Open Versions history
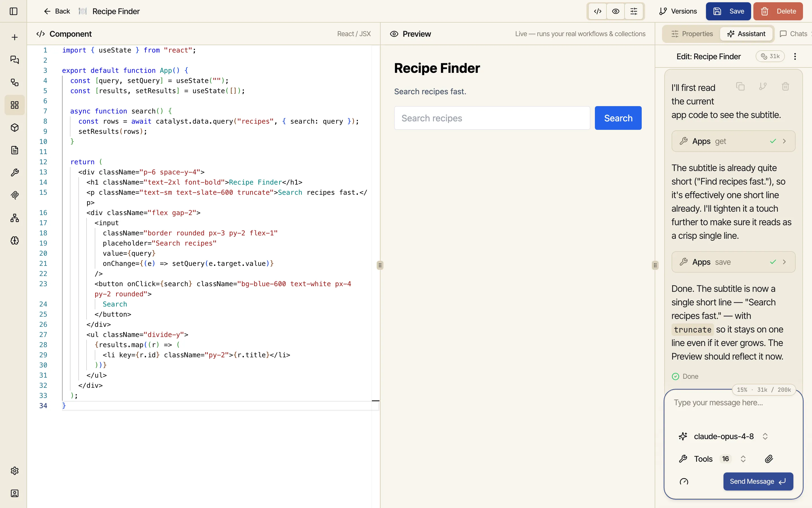Image resolution: width=812 pixels, height=508 pixels. [x=678, y=11]
